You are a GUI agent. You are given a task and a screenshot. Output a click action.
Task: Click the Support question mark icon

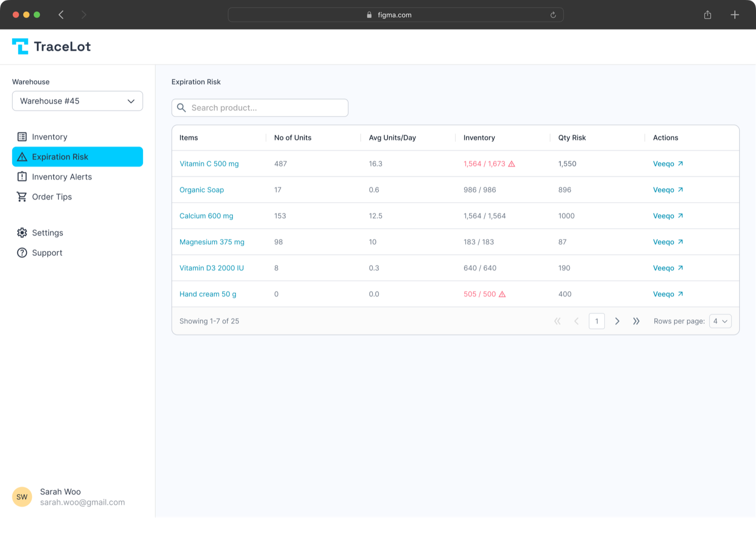tap(22, 253)
